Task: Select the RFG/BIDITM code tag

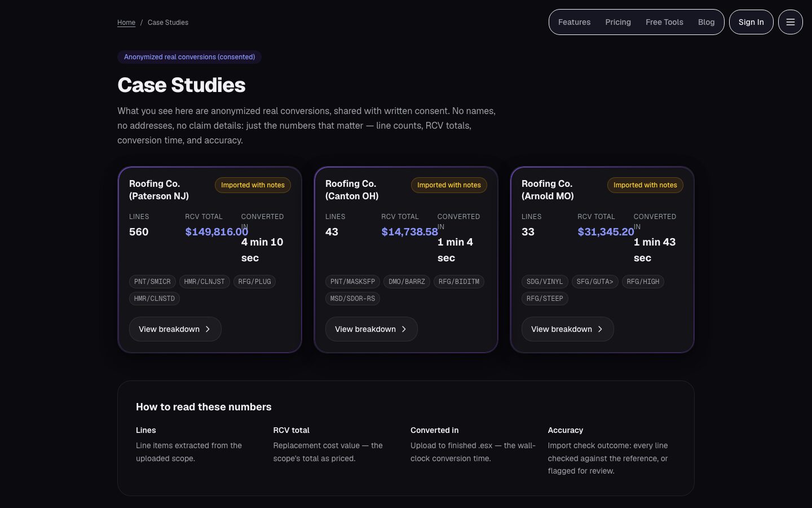Action: pos(459,282)
